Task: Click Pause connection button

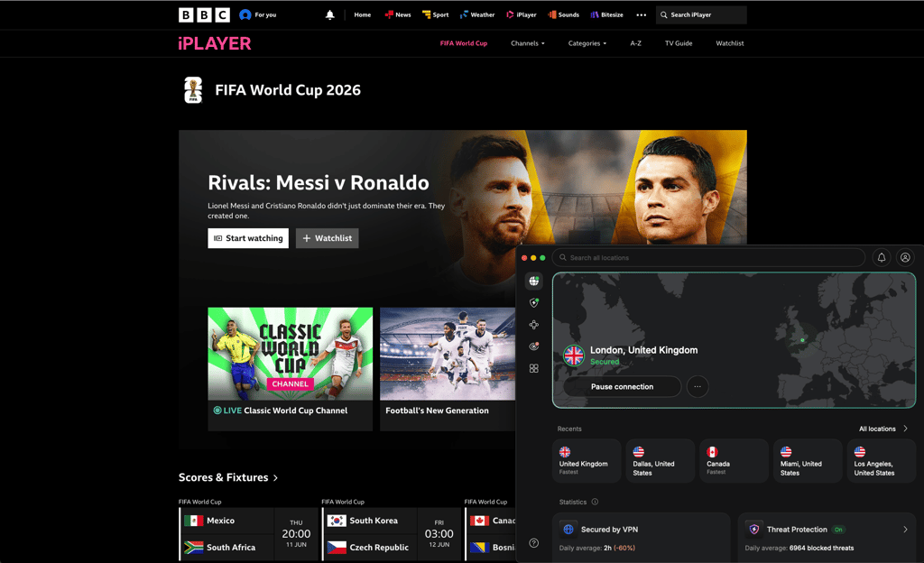Action: tap(623, 386)
